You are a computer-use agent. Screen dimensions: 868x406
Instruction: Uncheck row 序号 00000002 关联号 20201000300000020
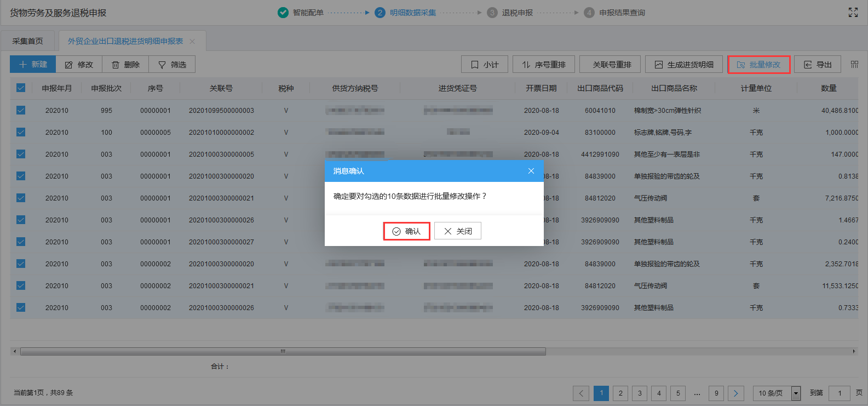coord(21,264)
